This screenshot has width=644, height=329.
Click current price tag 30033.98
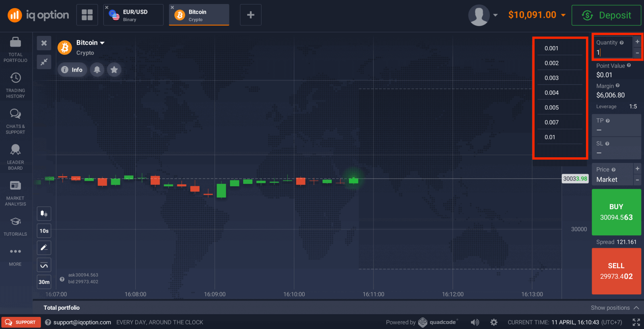coord(575,179)
